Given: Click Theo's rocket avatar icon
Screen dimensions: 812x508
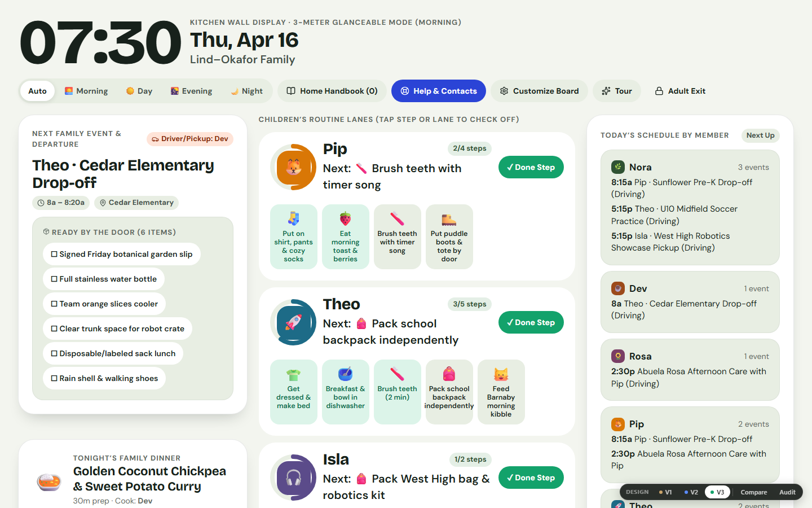Looking at the screenshot, I should [293, 322].
